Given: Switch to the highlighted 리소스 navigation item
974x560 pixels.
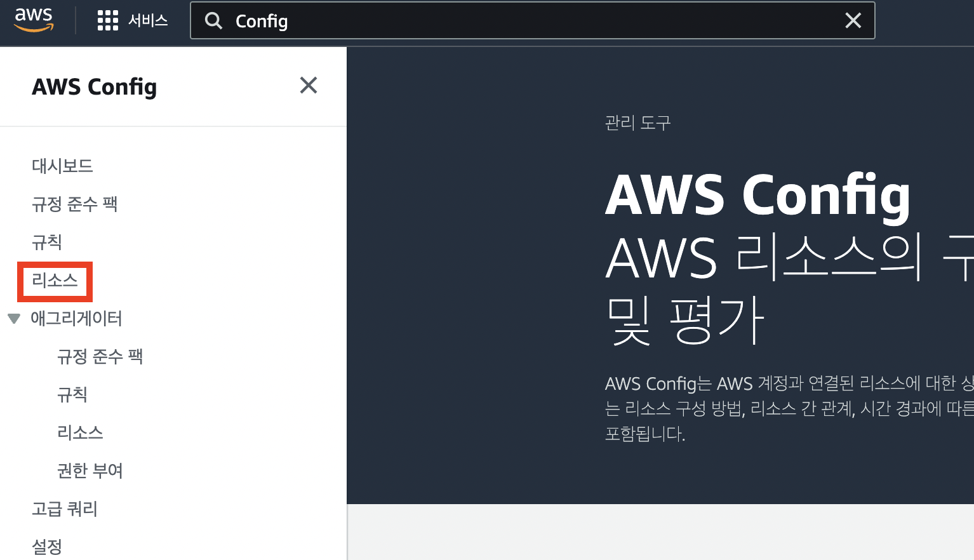Looking at the screenshot, I should point(55,281).
